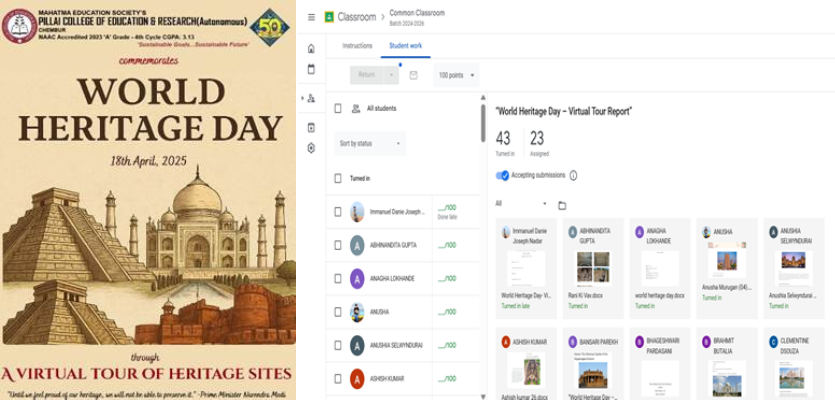Open the email students envelope icon
Image resolution: width=835 pixels, height=400 pixels.
click(414, 75)
